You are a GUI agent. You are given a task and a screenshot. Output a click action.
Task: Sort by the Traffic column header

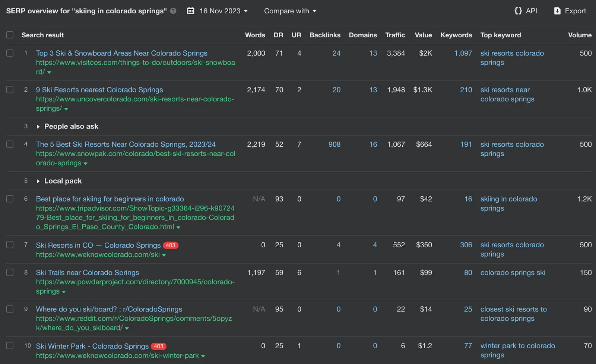[x=395, y=35]
